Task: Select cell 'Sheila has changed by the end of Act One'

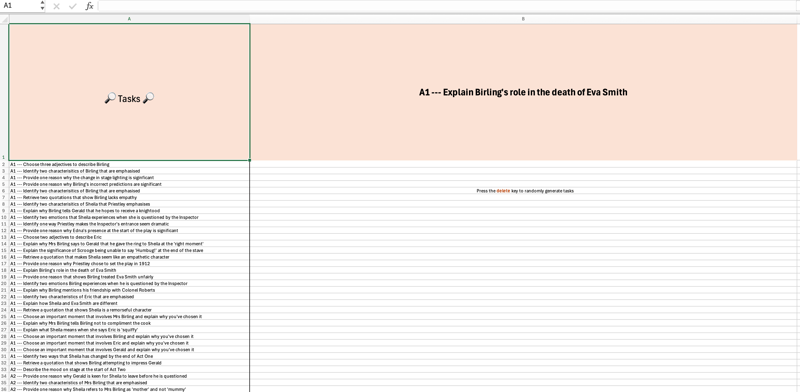Action: (x=129, y=356)
